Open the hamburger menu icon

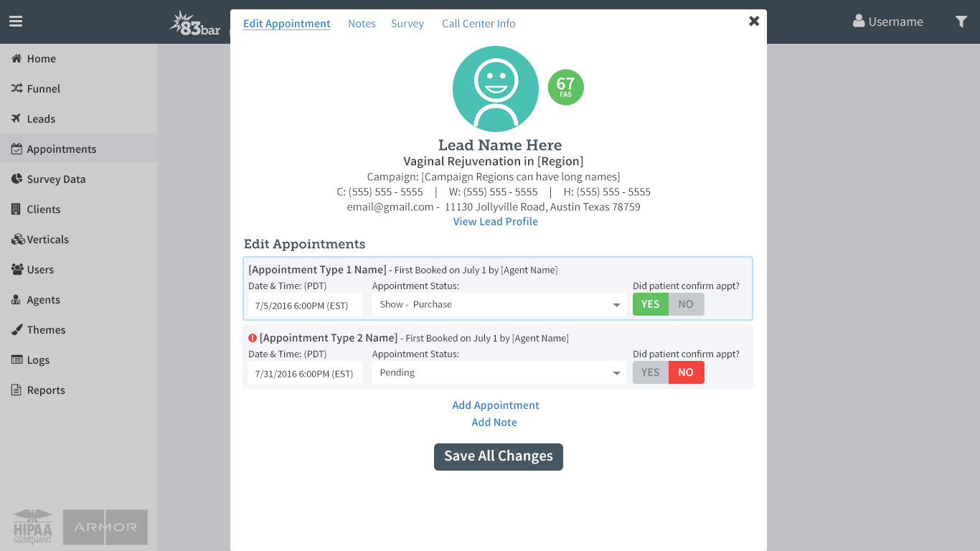tap(16, 22)
